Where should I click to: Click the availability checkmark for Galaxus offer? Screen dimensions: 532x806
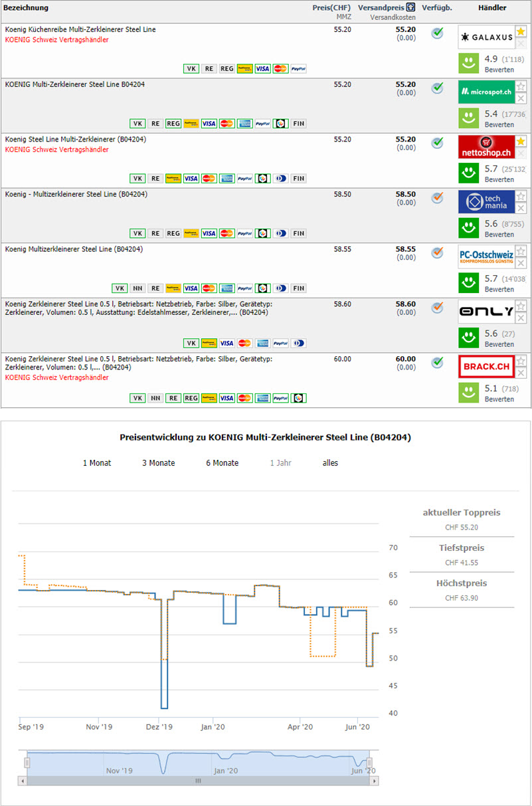tap(437, 33)
